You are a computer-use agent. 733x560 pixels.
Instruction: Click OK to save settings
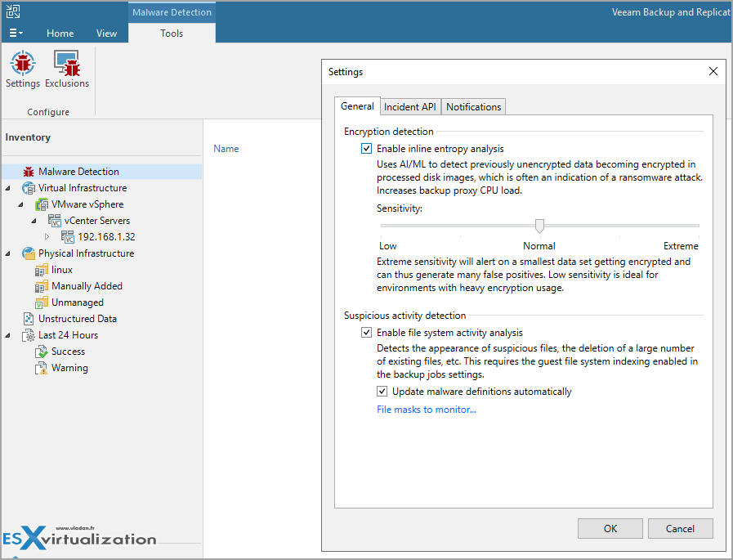pos(610,528)
